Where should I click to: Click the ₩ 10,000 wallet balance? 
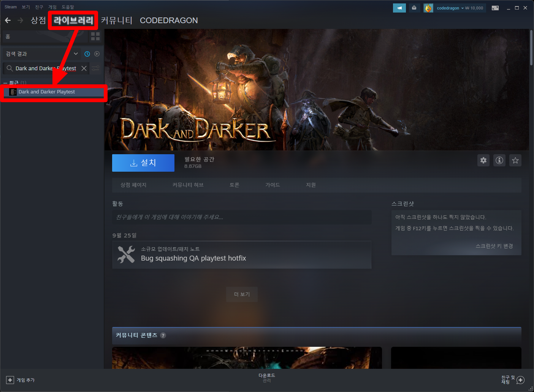pos(474,8)
